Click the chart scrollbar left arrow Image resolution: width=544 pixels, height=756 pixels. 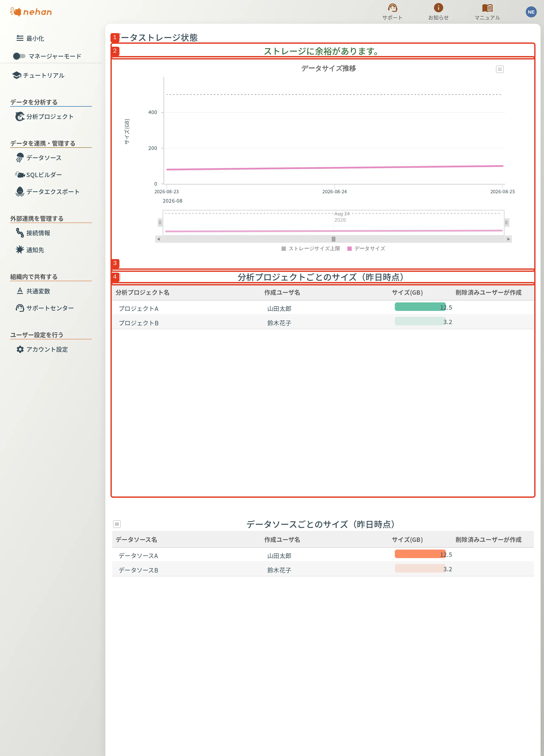click(159, 239)
